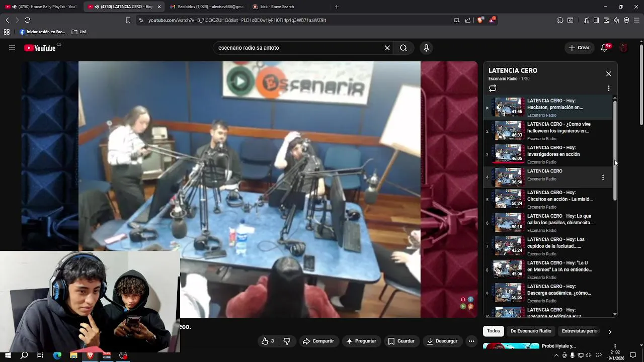
Task: Open Microsoft Edge from the taskbar
Action: (57, 355)
